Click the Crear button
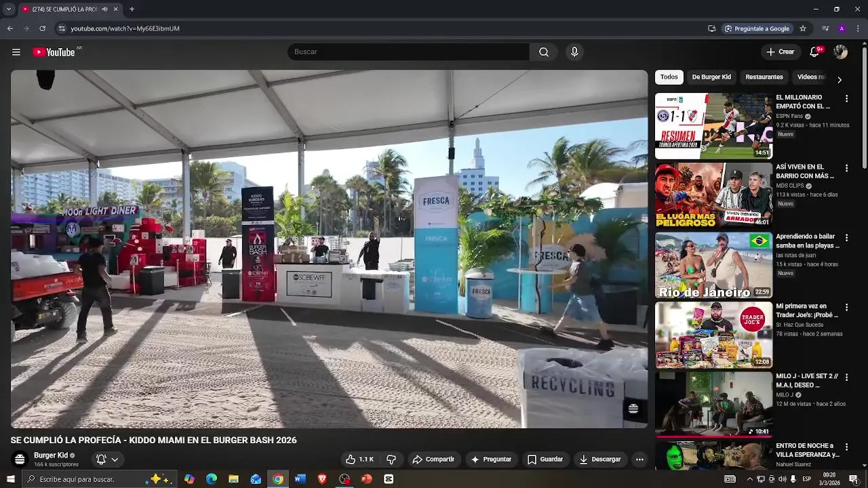 [x=781, y=52]
